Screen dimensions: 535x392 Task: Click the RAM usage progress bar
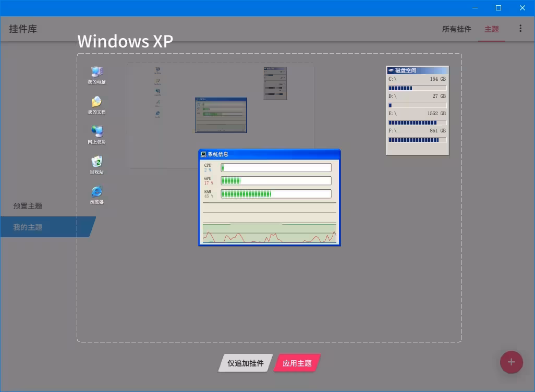276,194
